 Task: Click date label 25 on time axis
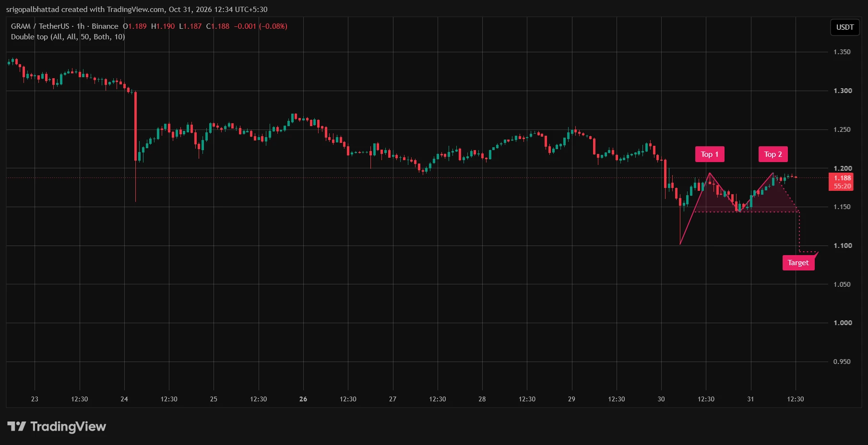[x=214, y=399]
